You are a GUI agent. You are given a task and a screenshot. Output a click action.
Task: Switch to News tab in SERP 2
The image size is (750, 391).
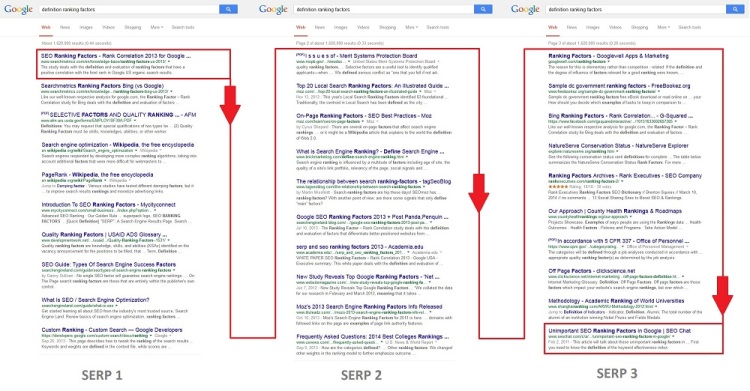pos(320,27)
